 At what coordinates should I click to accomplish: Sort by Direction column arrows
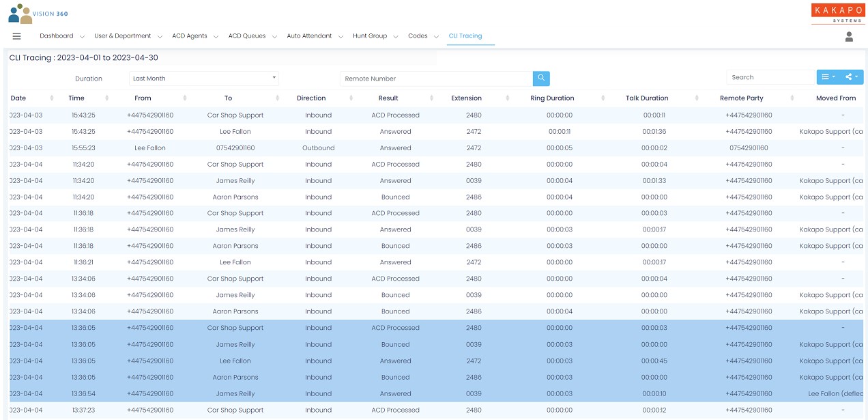coord(351,98)
